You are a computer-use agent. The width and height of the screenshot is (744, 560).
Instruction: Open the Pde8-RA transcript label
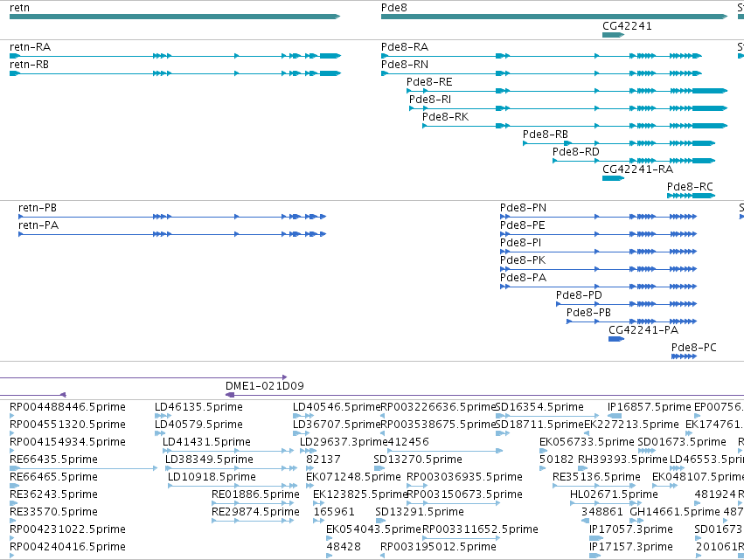click(405, 47)
